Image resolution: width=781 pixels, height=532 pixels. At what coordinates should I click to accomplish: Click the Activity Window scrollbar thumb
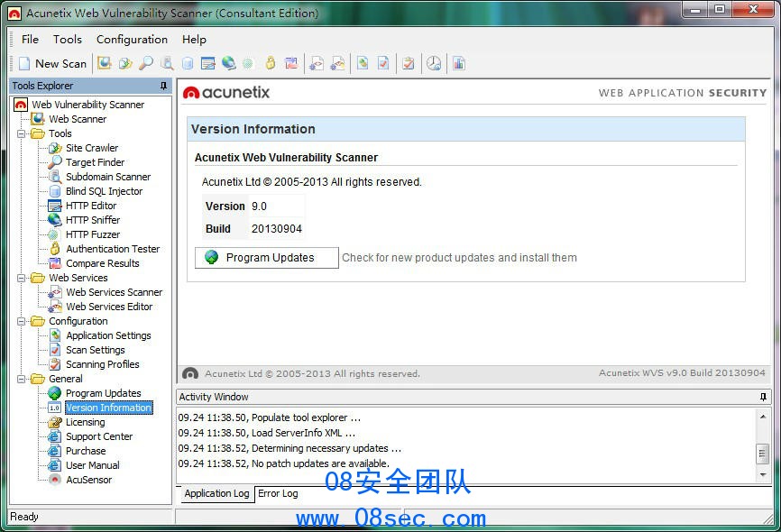click(x=763, y=454)
